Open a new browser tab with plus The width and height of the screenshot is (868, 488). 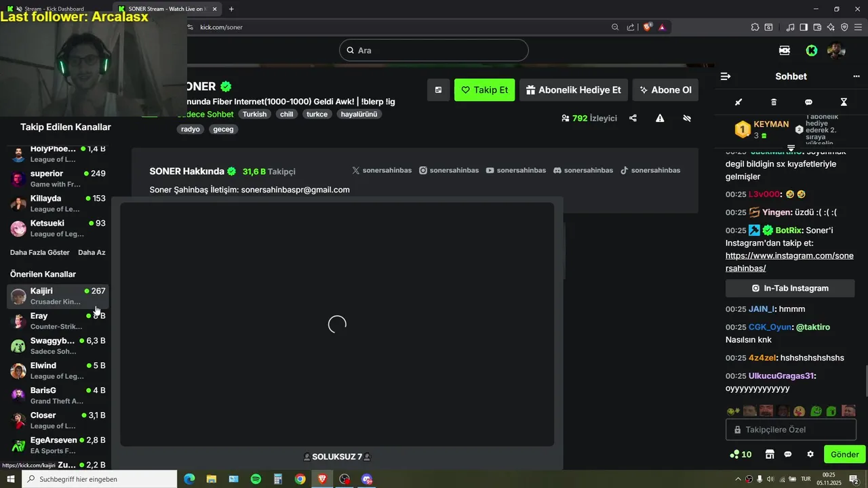coord(231,9)
